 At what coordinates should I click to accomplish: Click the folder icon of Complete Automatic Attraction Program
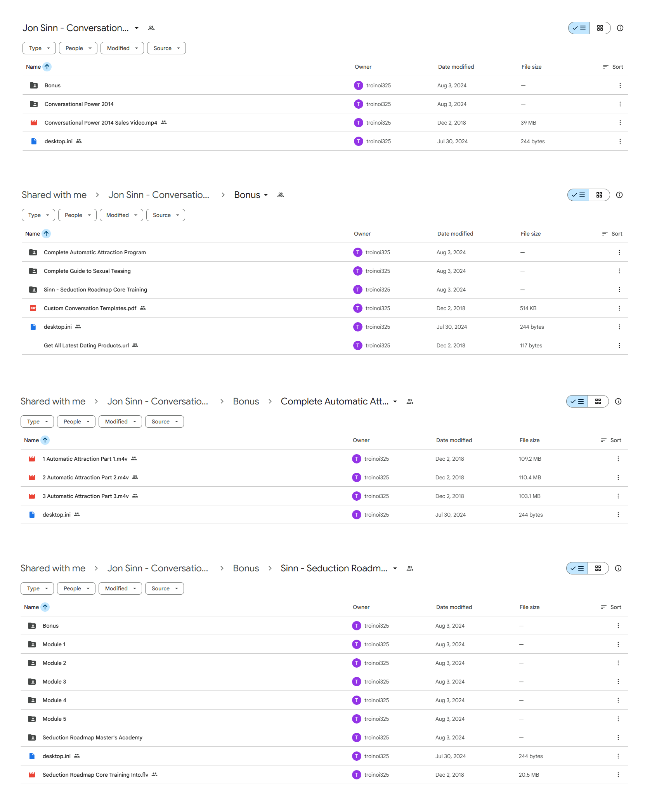[33, 252]
